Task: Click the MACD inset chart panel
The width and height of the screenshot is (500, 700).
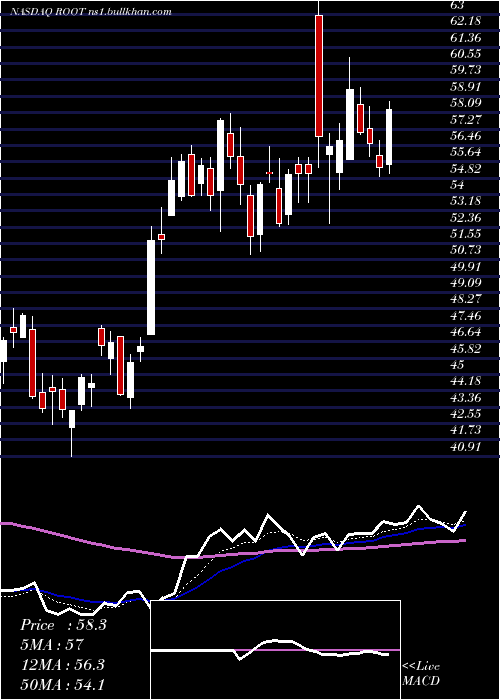Action: (275, 650)
